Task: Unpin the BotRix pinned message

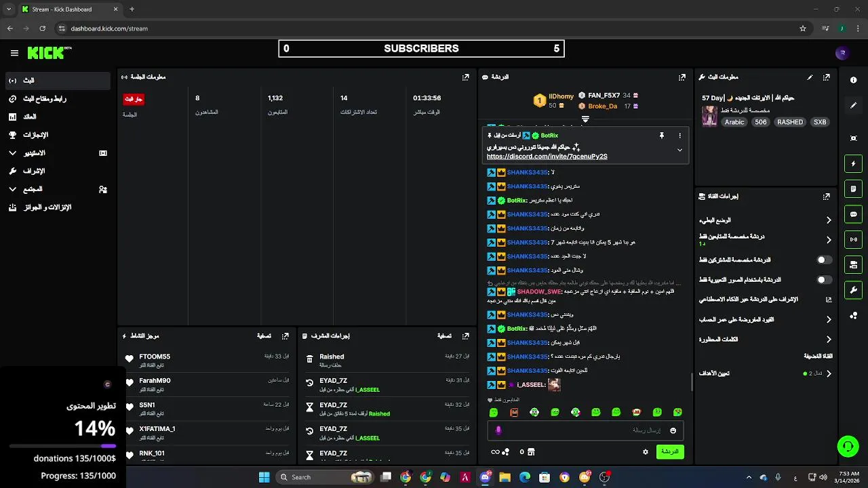Action: [662, 136]
